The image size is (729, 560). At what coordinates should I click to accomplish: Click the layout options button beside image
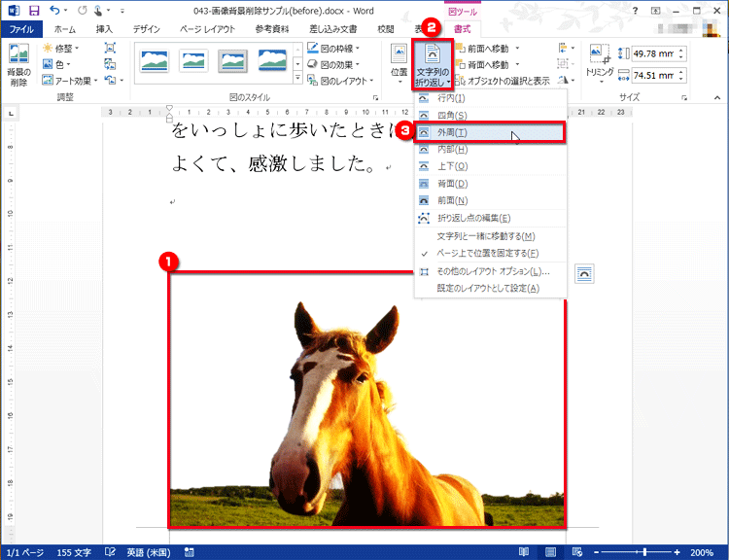coord(584,273)
